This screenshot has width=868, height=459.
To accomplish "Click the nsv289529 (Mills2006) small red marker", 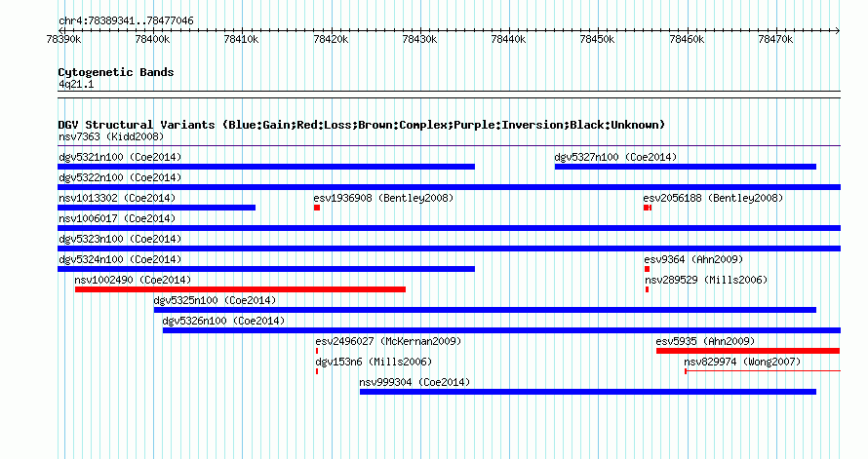I will pos(647,289).
